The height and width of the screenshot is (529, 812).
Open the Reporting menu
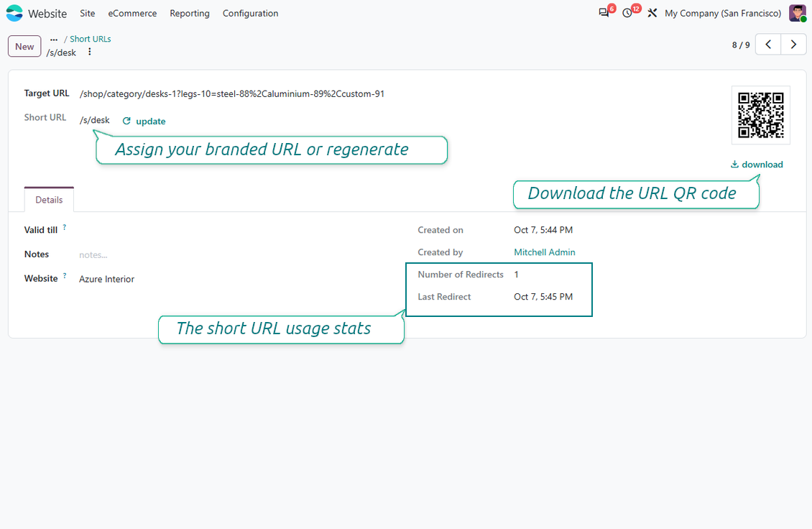(190, 14)
